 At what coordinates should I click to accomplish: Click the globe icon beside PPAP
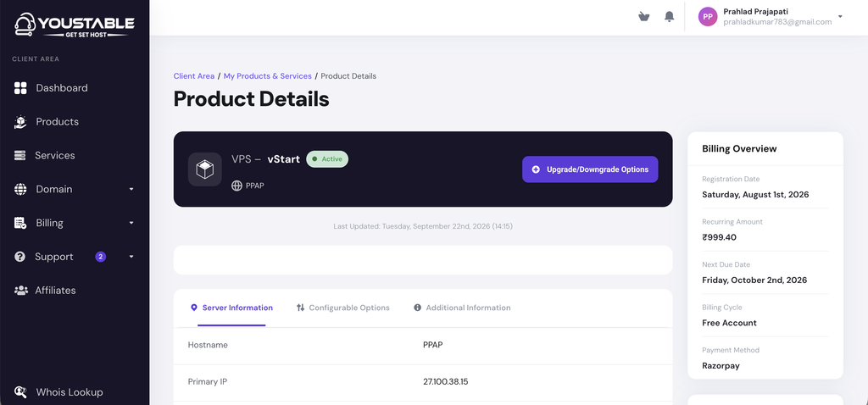(237, 186)
